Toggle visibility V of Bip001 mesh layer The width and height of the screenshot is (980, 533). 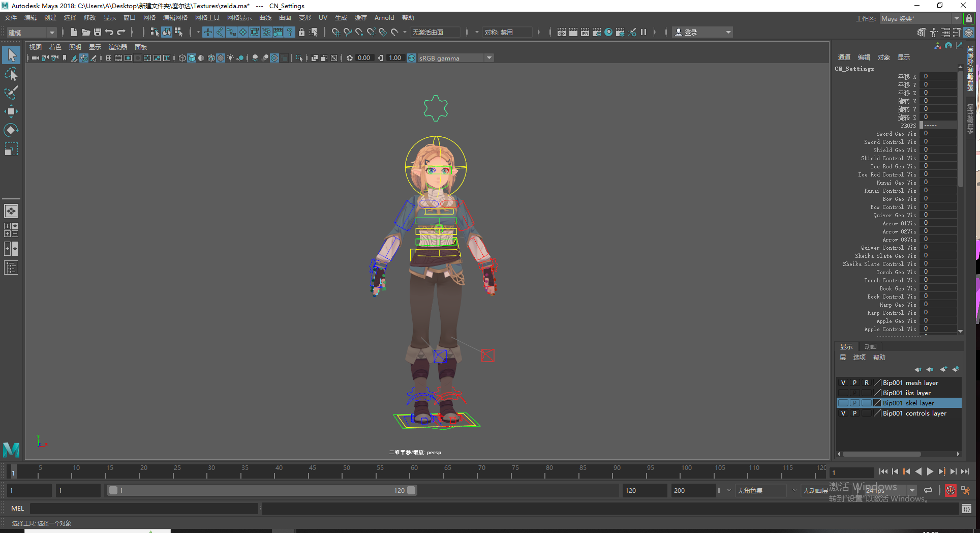843,383
